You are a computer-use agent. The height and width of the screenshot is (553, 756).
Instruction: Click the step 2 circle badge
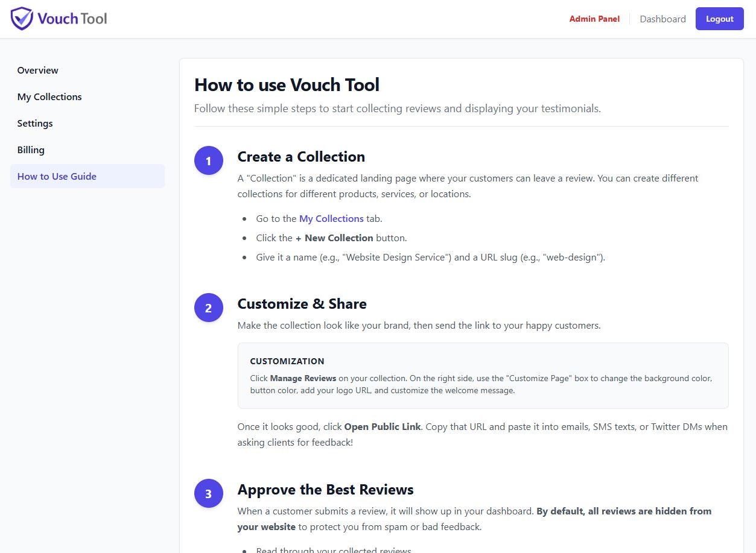point(208,308)
